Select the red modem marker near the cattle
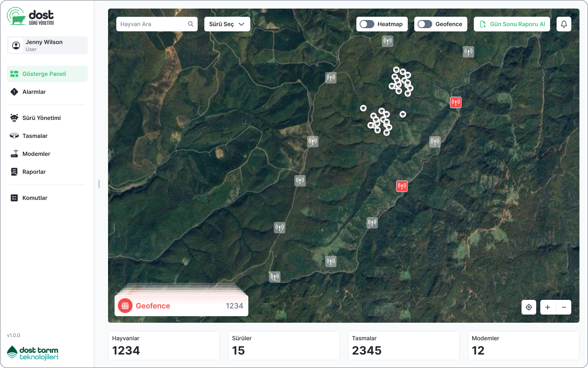This screenshot has height=368, width=588. point(456,102)
